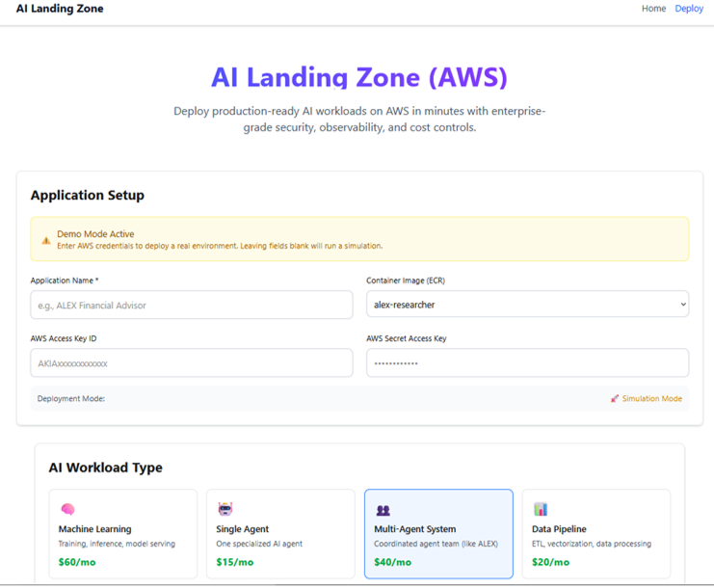Focus the AWS Secret Access Key field
Image resolution: width=714 pixels, height=588 pixels.
[527, 363]
